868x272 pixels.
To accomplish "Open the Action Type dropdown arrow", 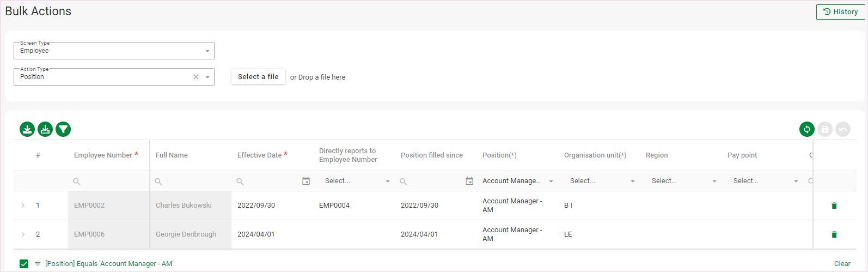I will [x=207, y=77].
